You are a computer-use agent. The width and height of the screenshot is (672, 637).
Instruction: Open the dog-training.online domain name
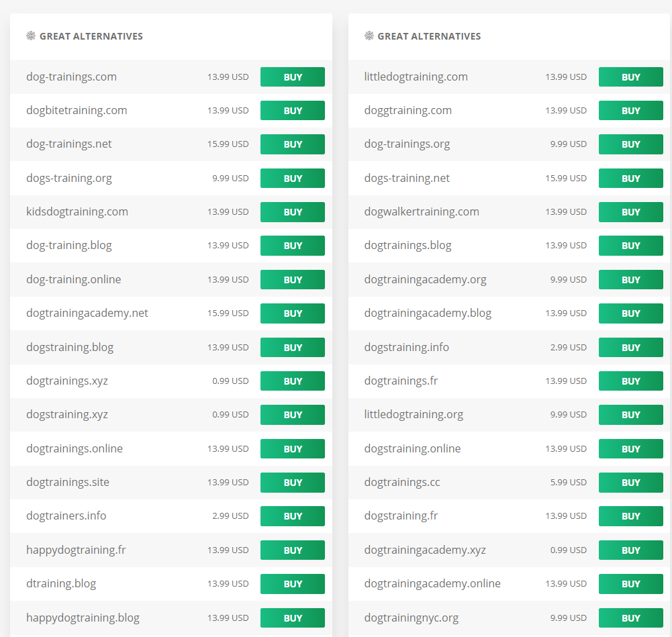coord(74,279)
